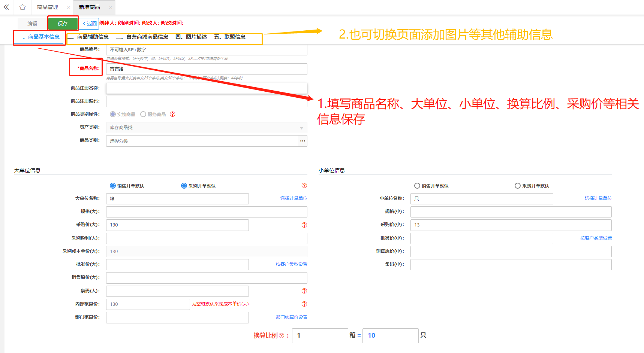This screenshot has height=353, width=644.
Task: Click help icon next to 采购价(大)
Action: [304, 225]
